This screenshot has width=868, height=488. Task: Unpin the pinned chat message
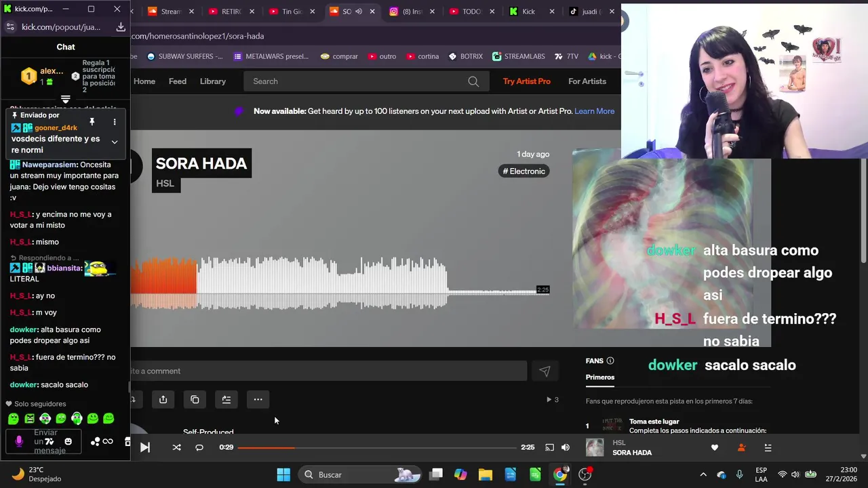click(x=92, y=122)
